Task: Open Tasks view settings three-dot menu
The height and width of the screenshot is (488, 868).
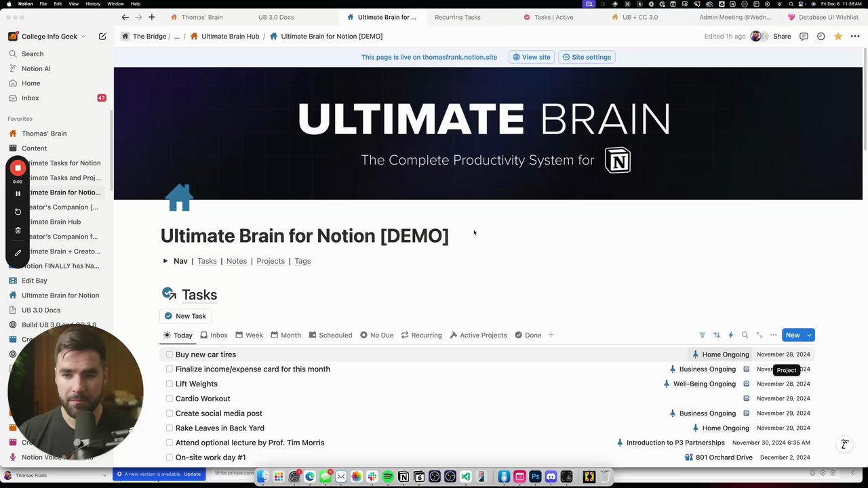Action: 773,335
